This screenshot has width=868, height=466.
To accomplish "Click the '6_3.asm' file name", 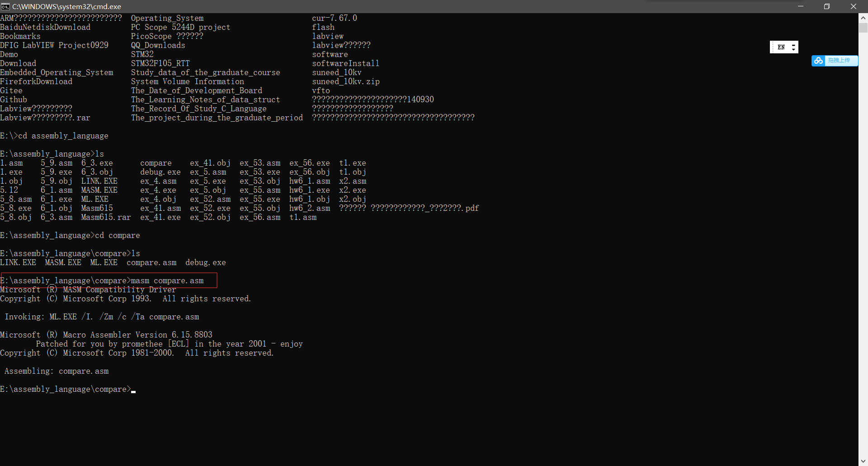I will (57, 217).
